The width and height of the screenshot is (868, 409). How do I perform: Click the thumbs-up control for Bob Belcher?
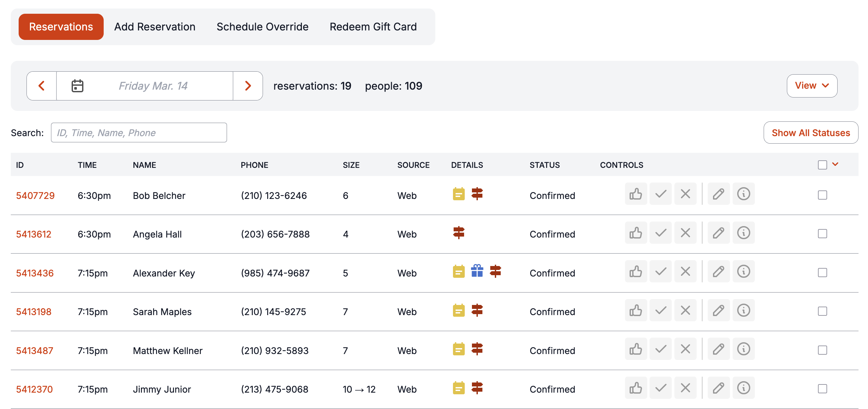click(635, 194)
